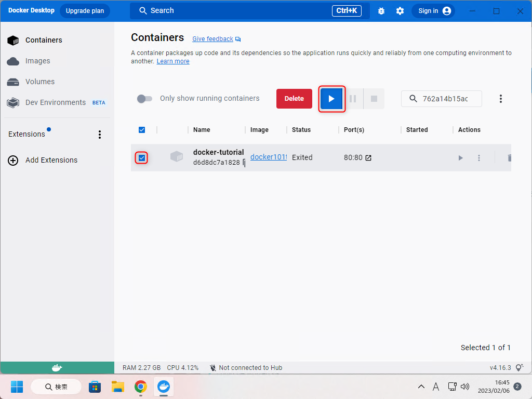
Task: Click the version v4.16.3 label
Action: (x=500, y=368)
